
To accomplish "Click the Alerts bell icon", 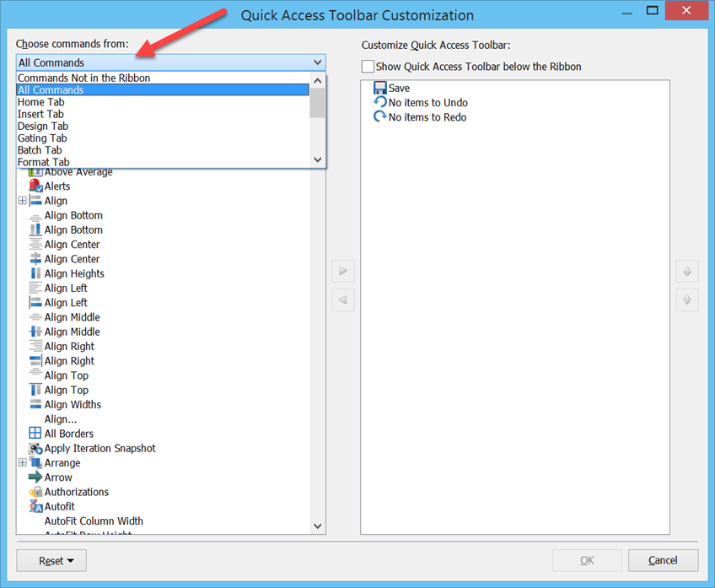I will pos(35,186).
